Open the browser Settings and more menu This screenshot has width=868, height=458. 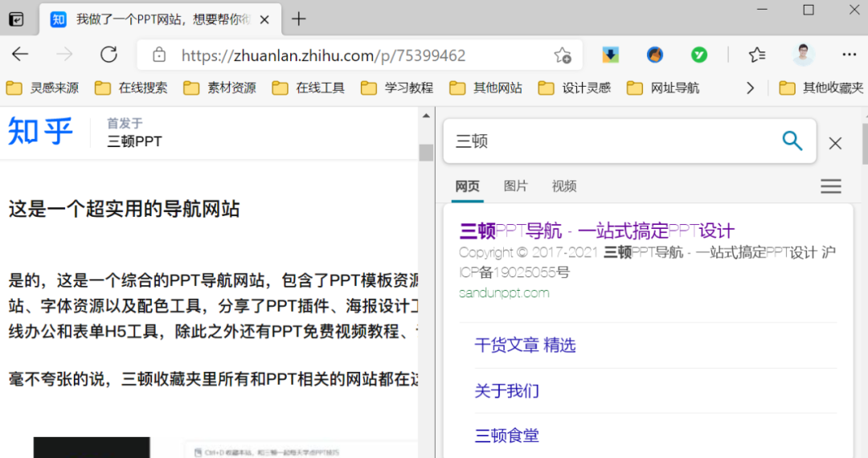tap(850, 54)
